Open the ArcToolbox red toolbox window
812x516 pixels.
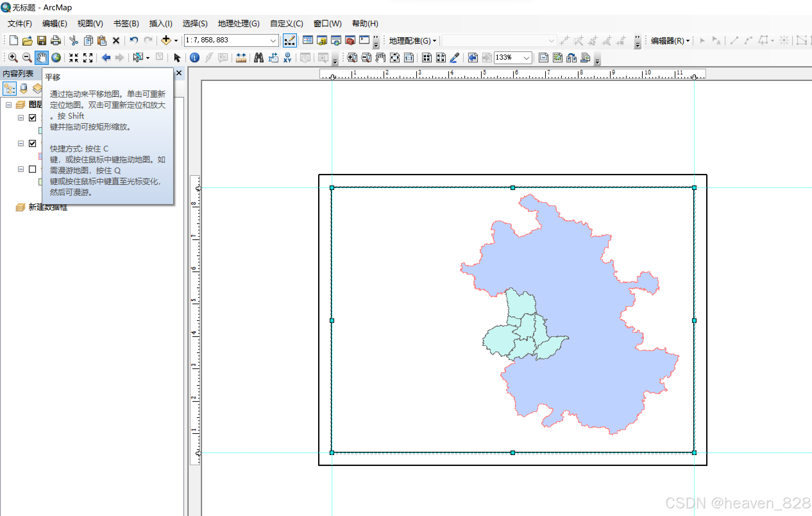(x=350, y=40)
